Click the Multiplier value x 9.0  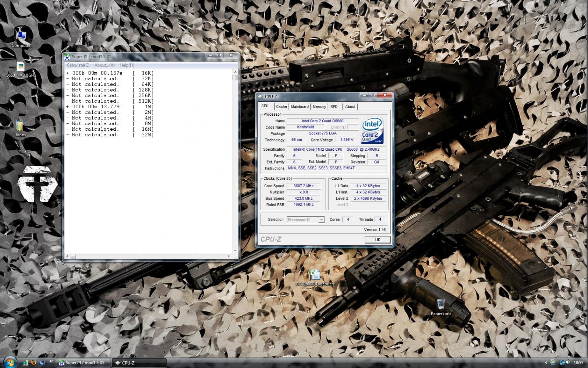point(304,192)
